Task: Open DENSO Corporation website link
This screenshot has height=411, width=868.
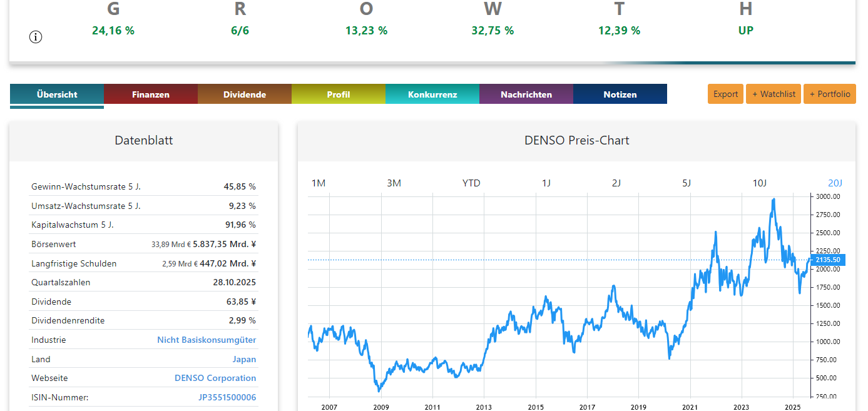Action: coord(215,378)
